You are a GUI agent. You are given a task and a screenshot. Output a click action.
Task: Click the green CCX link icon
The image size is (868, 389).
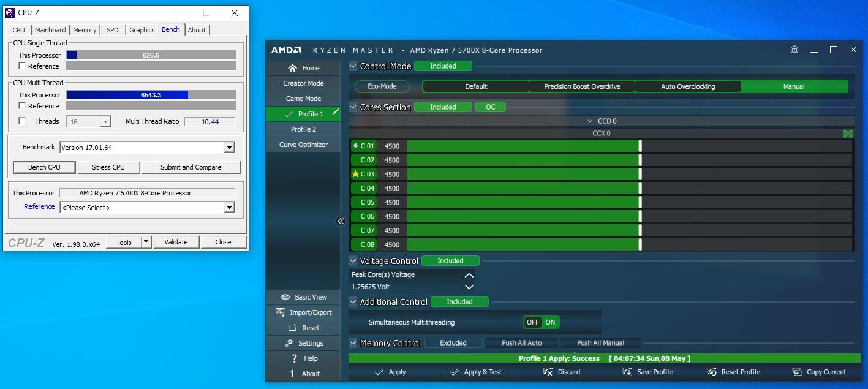[847, 134]
